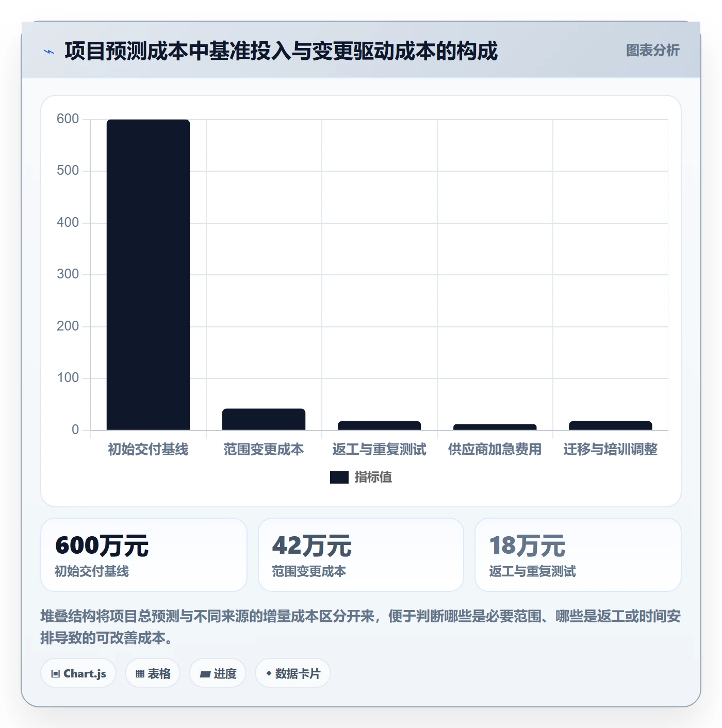Click the 200 y-axis tick label
Image resolution: width=722 pixels, height=728 pixels.
[x=68, y=326]
